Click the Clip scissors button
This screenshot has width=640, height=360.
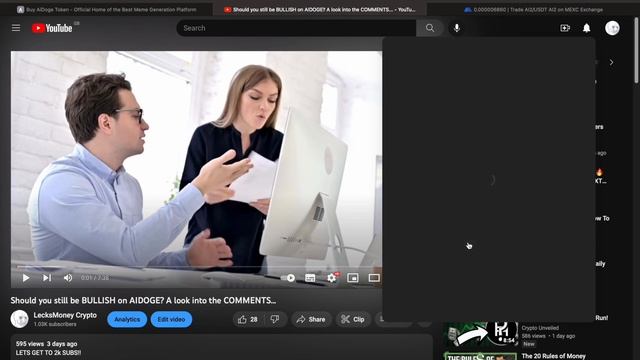pyautogui.click(x=353, y=319)
